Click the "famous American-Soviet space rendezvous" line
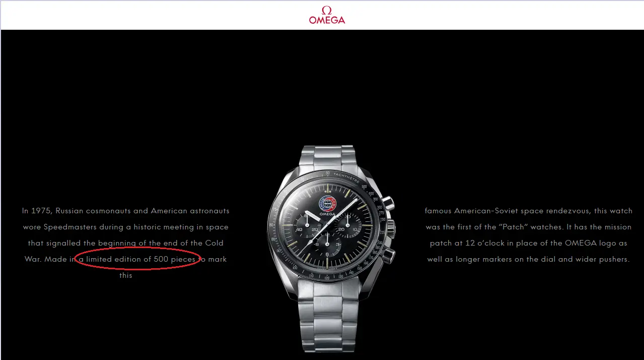644x360 pixels. 528,211
